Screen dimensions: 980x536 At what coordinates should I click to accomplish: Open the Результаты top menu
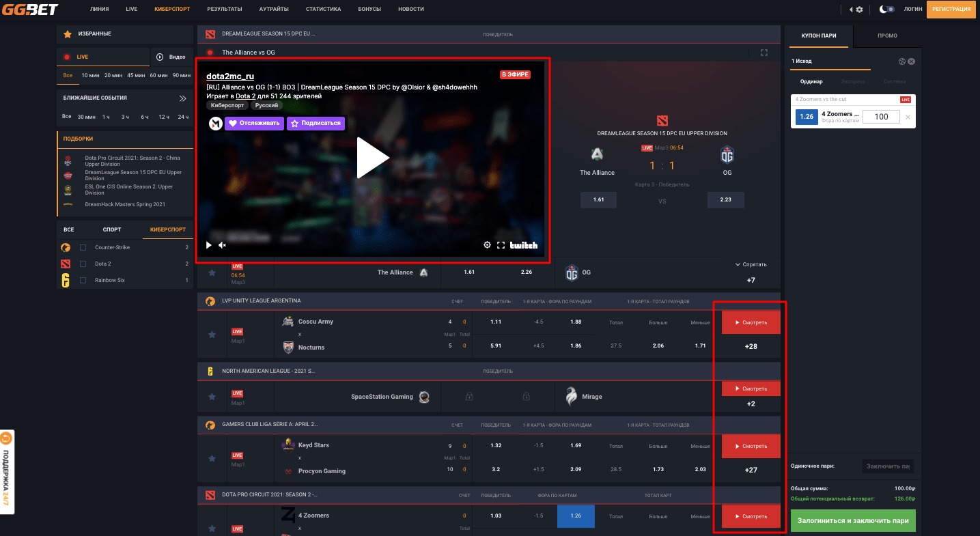pos(225,10)
